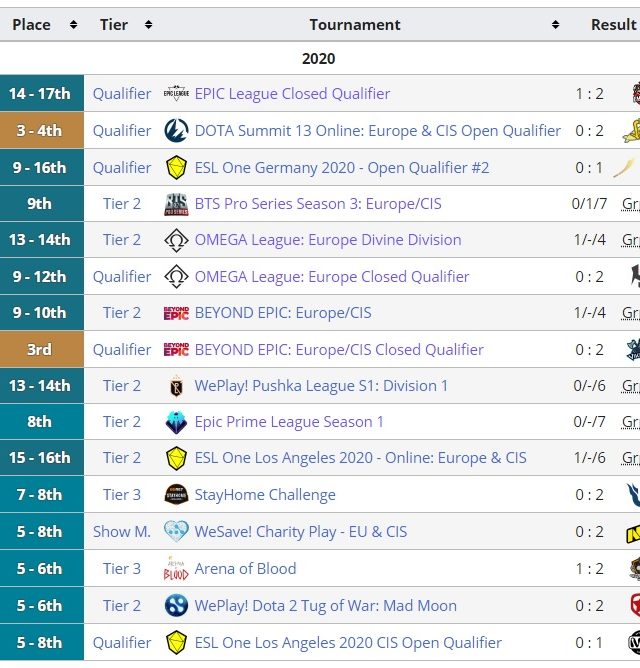The image size is (640, 668).
Task: Click the BTS Pro Series logo icon
Action: pyautogui.click(x=176, y=204)
